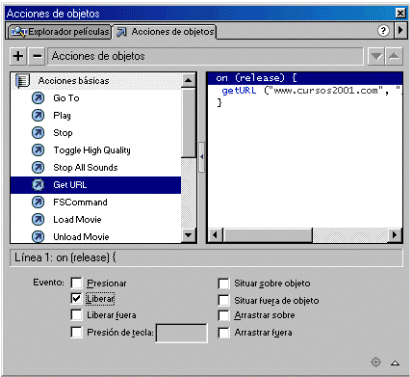Select the Load Movie label
Image resolution: width=410 pixels, height=377 pixels.
pyautogui.click(x=77, y=219)
